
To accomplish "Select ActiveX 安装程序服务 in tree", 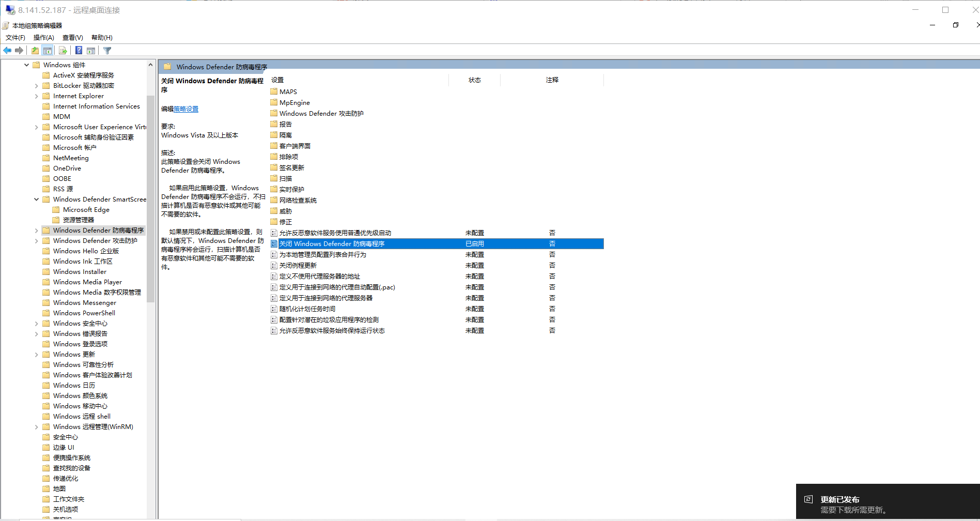I will click(x=83, y=75).
